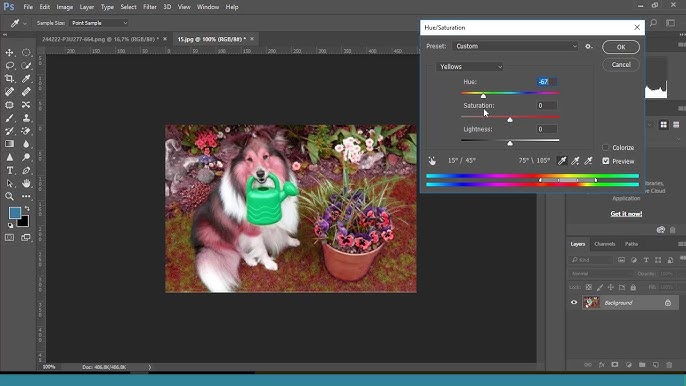Switch to the 15.jpg document tab

click(211, 39)
